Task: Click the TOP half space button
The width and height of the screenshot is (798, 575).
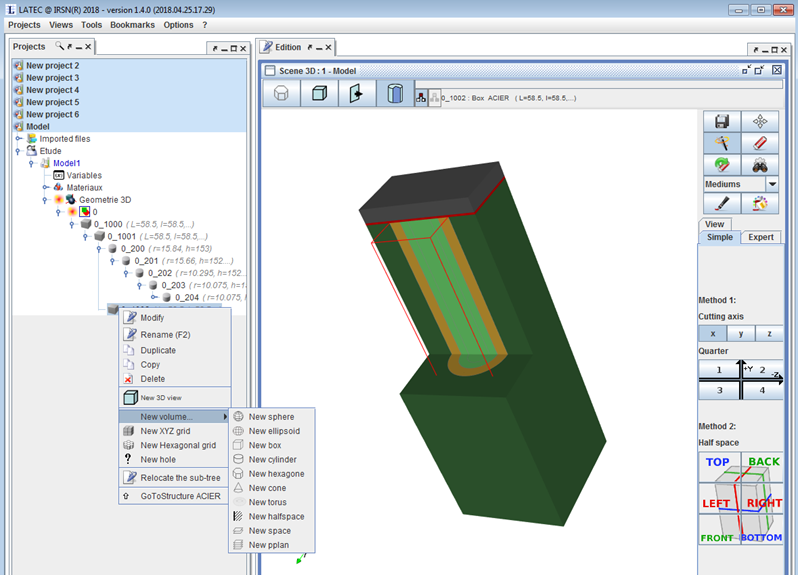Action: tap(717, 462)
